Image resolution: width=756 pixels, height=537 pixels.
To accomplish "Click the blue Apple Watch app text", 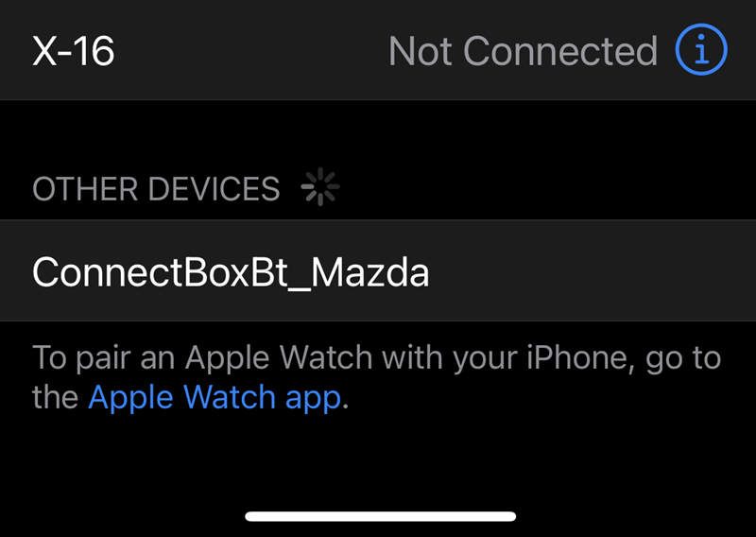I will (x=215, y=397).
